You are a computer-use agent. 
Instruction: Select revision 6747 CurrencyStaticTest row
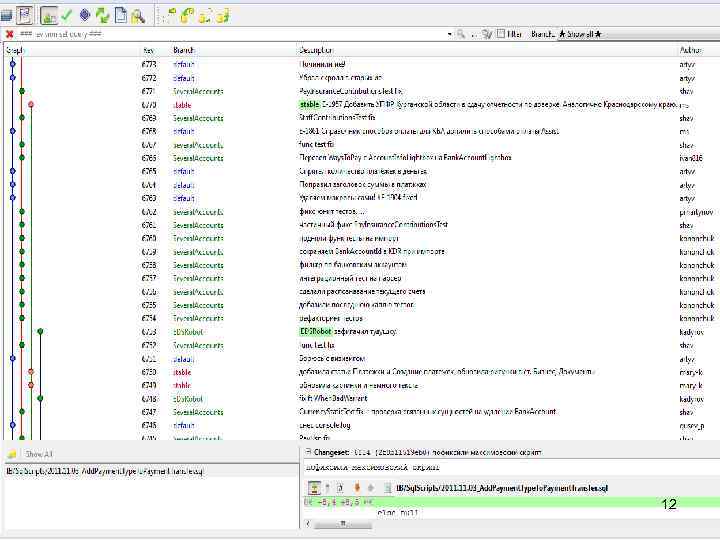tap(360, 412)
